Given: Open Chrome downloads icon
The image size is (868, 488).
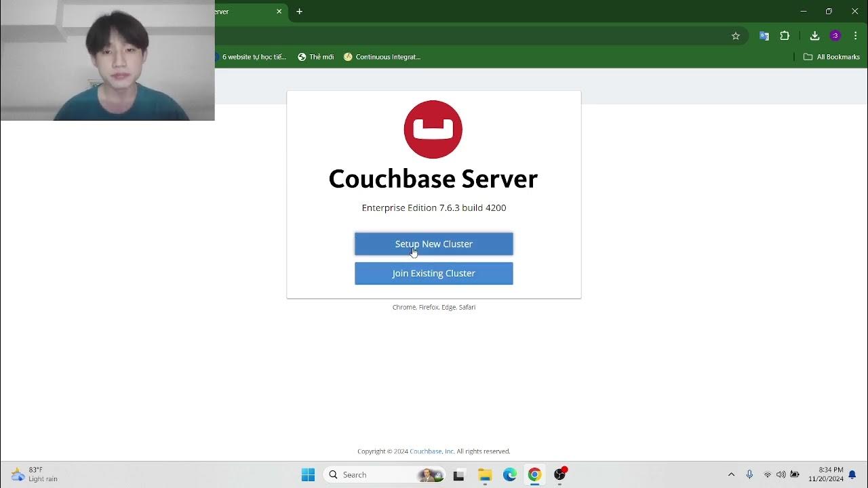Looking at the screenshot, I should pos(814,36).
